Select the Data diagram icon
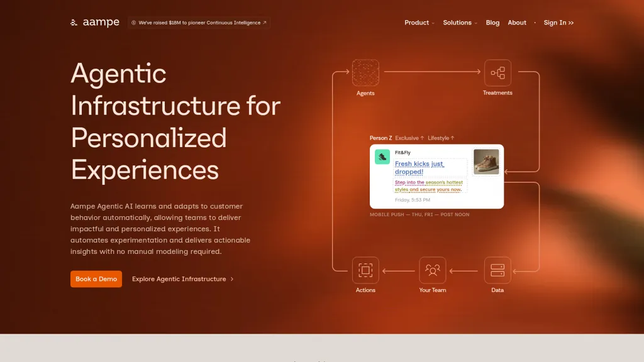 (497, 270)
